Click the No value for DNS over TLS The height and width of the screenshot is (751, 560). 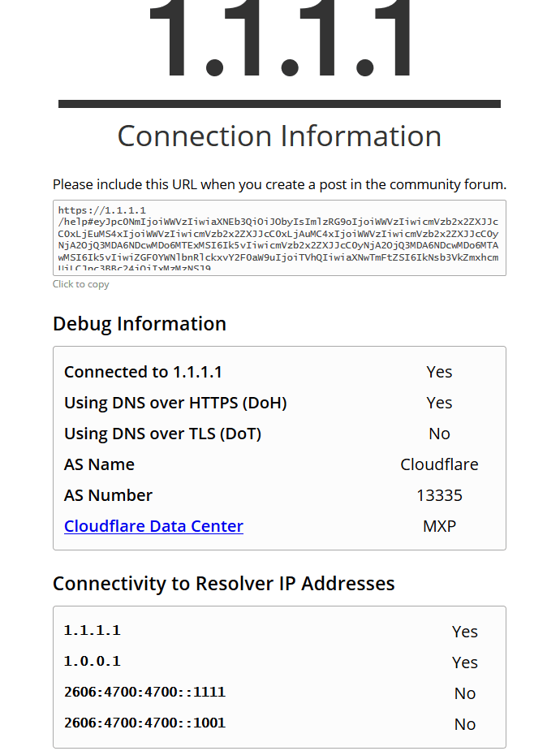pos(439,434)
